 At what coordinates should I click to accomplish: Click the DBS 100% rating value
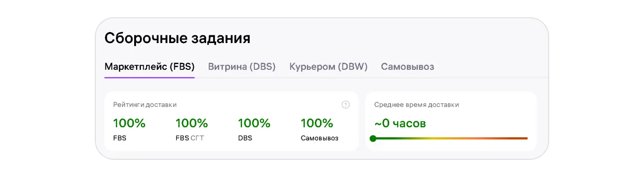254,123
